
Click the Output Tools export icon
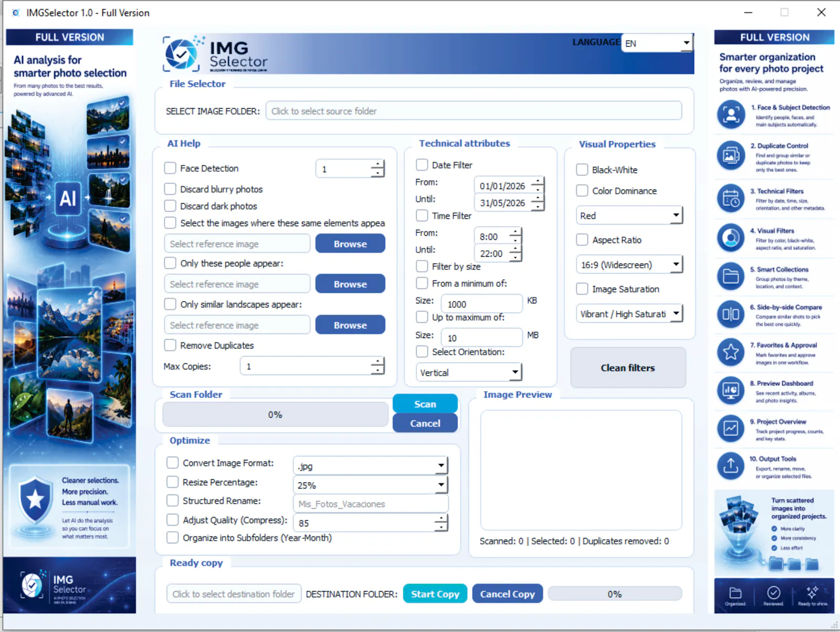pos(731,466)
